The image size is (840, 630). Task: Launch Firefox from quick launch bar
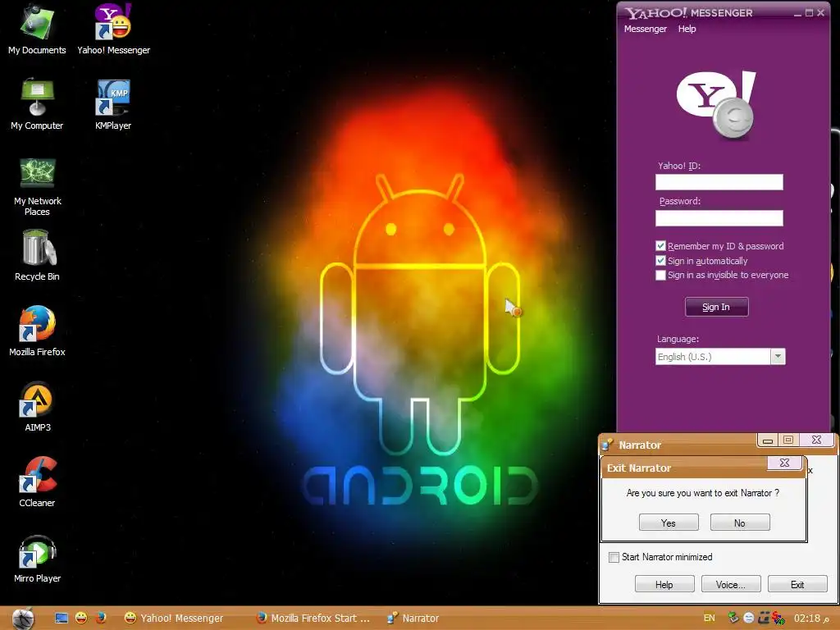click(x=101, y=619)
